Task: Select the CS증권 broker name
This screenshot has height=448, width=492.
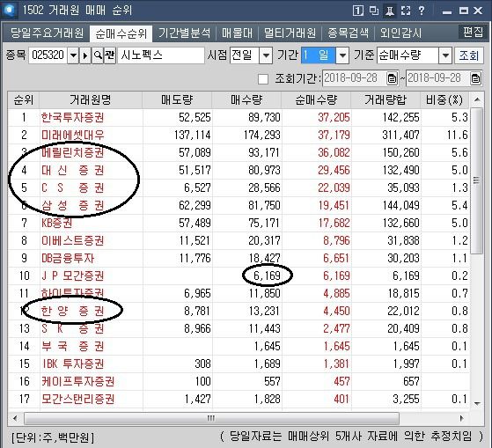Action: pos(72,188)
